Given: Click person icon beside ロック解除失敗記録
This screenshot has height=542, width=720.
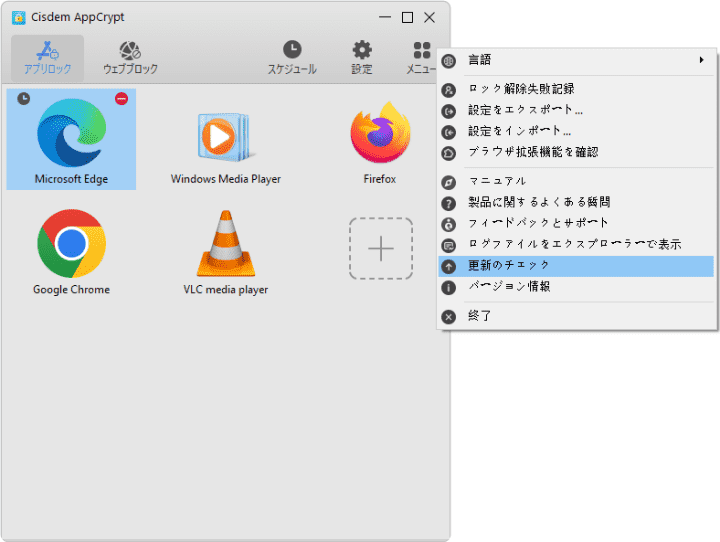Looking at the screenshot, I should (x=449, y=90).
